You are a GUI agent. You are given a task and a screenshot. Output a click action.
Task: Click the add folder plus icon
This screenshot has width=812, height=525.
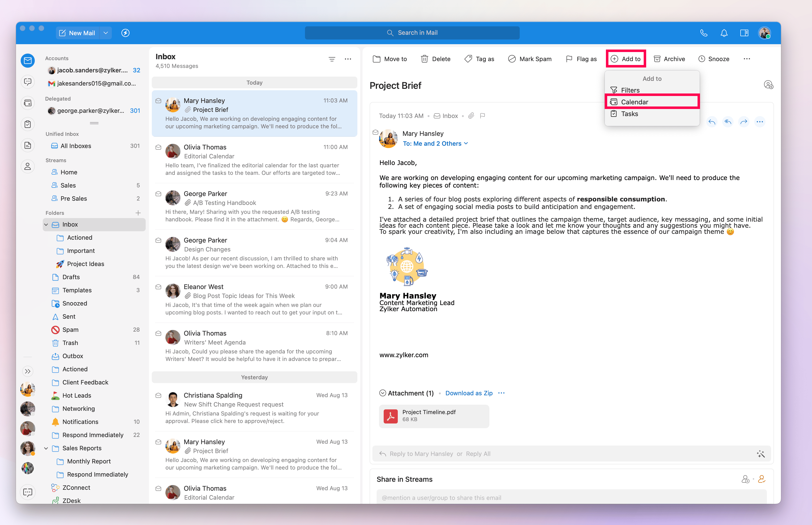point(138,213)
